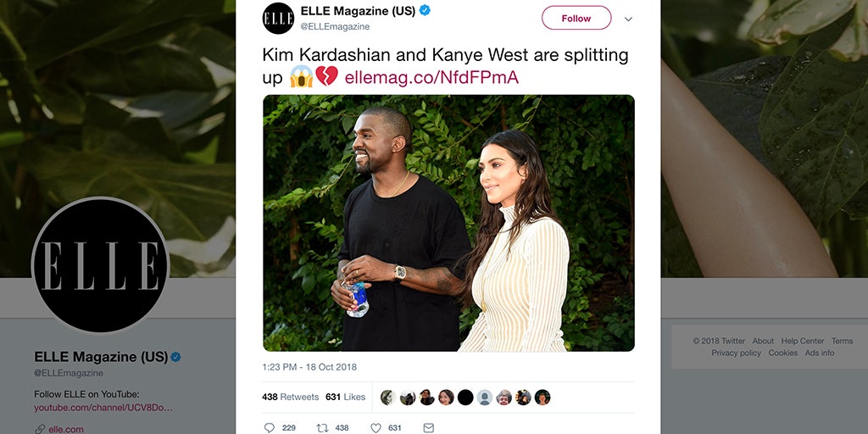
Task: Expand the tweet options chevron menu
Action: coord(628,19)
